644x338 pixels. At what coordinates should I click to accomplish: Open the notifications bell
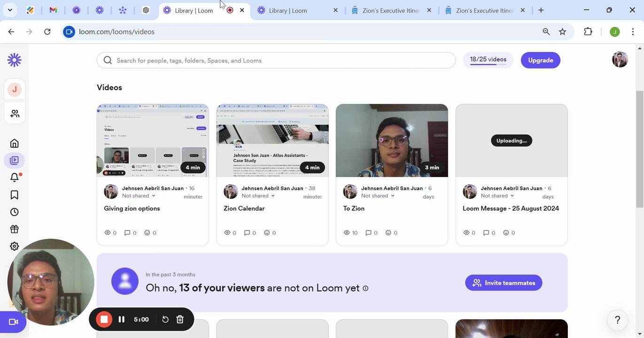pyautogui.click(x=15, y=177)
